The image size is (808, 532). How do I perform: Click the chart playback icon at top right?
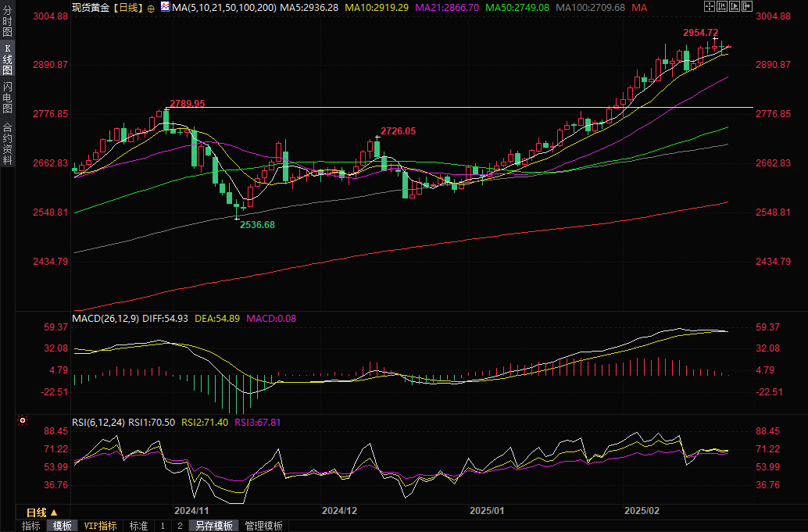pos(735,6)
